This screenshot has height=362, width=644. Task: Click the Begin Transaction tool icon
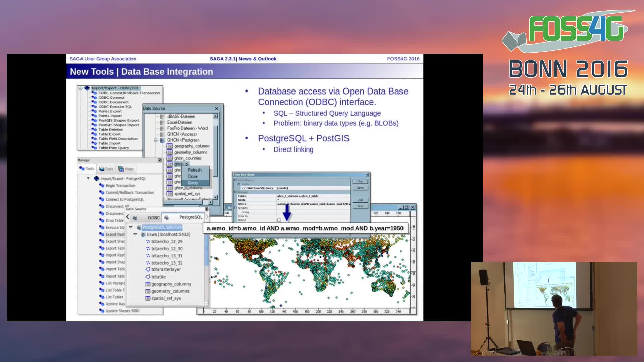[102, 185]
